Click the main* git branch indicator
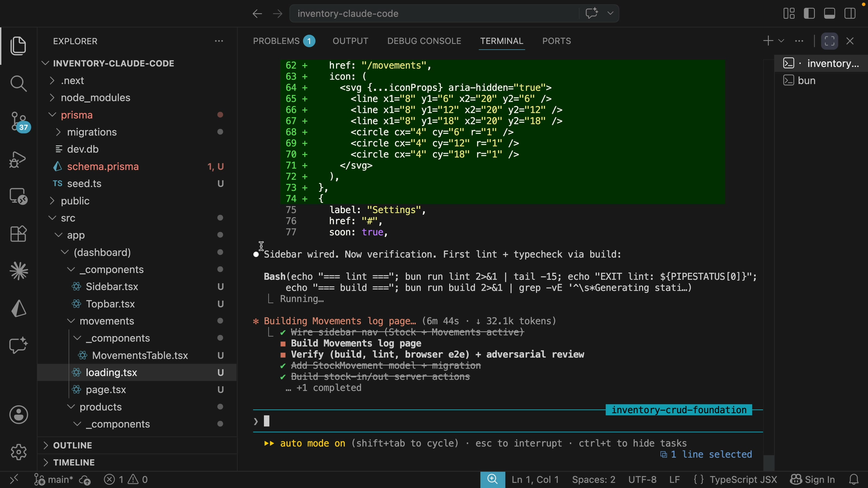Viewport: 868px width, 488px height. click(x=54, y=480)
